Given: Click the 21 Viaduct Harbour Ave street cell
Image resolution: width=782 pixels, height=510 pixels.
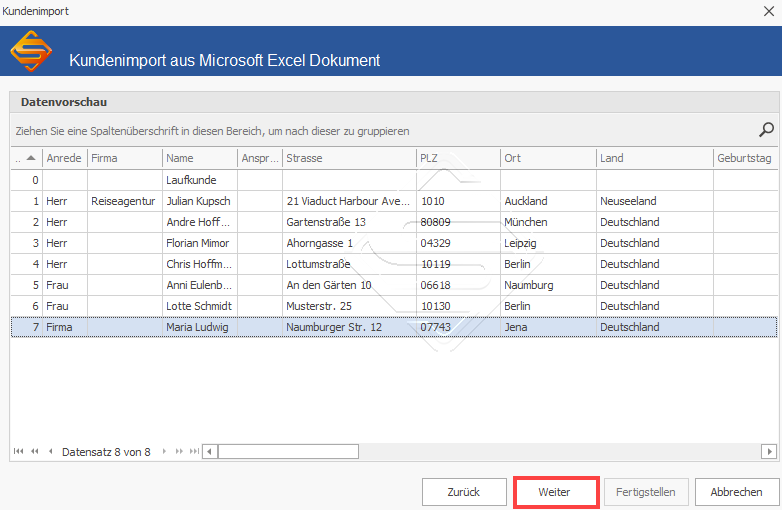Looking at the screenshot, I should 349,201.
